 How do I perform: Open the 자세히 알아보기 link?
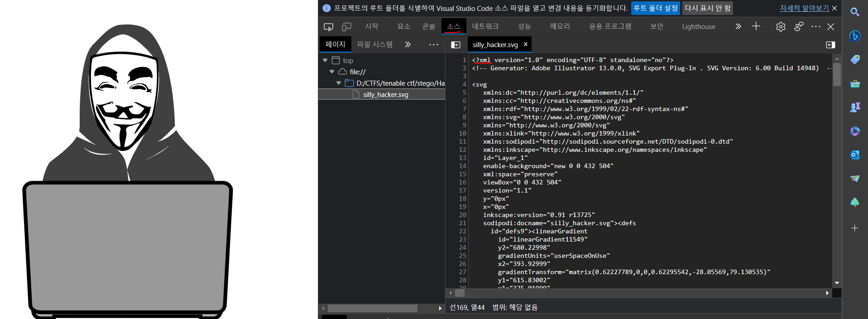[804, 8]
